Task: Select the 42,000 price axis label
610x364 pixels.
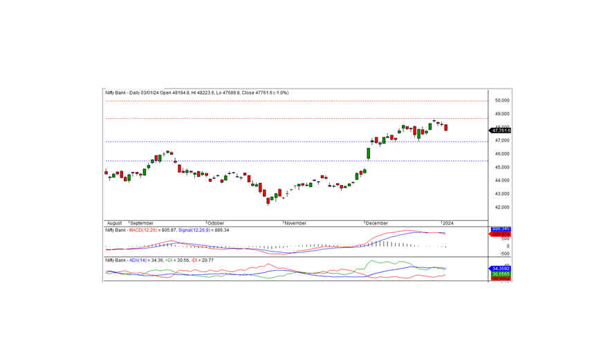Action: [502, 207]
